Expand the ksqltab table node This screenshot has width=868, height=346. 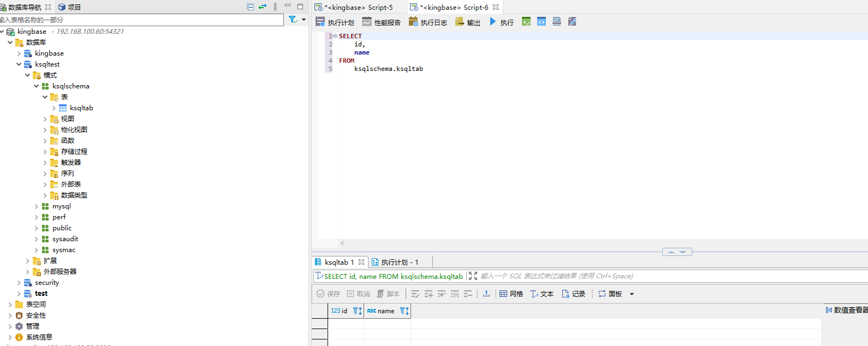(x=53, y=108)
